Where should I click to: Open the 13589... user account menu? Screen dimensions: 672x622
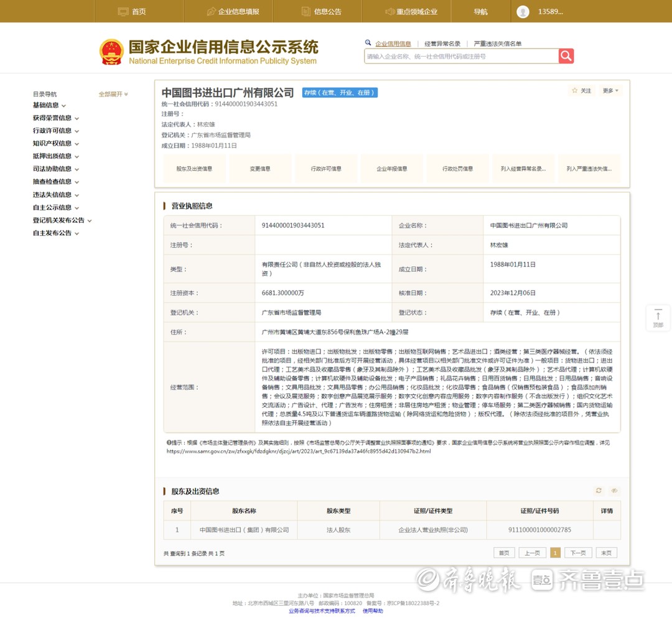(550, 12)
